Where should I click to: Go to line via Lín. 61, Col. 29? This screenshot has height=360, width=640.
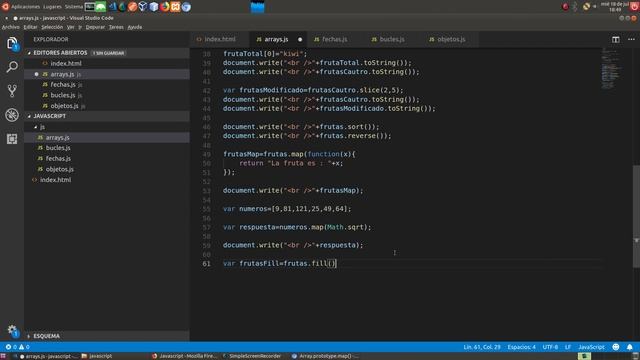[482, 347]
